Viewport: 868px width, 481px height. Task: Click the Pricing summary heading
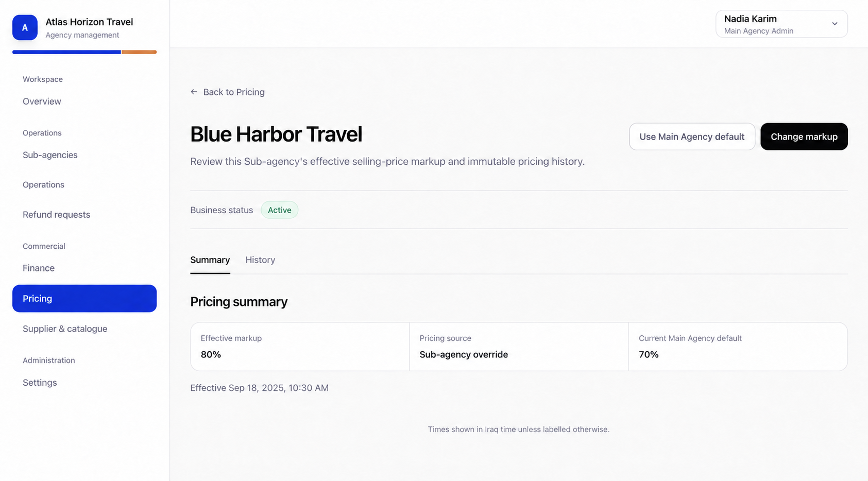pos(239,302)
